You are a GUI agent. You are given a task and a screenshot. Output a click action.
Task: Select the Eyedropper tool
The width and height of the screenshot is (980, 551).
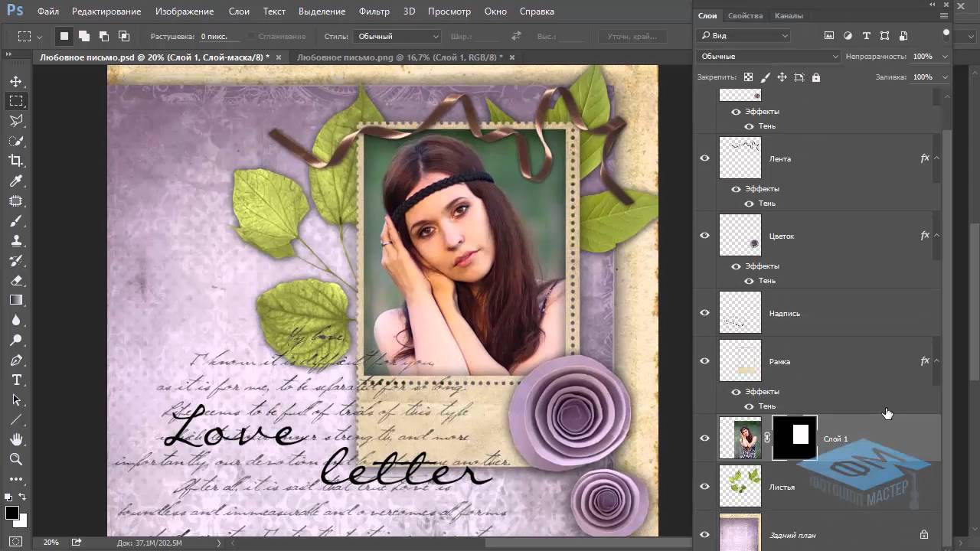point(16,181)
